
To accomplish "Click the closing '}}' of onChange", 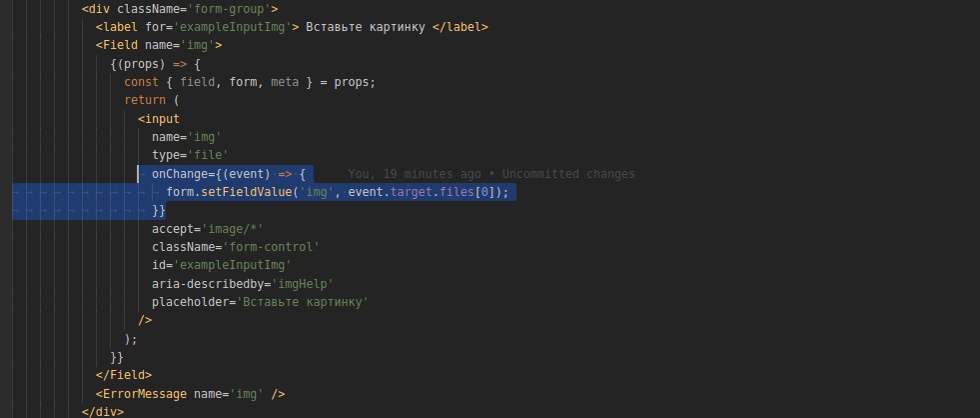I will [159, 211].
